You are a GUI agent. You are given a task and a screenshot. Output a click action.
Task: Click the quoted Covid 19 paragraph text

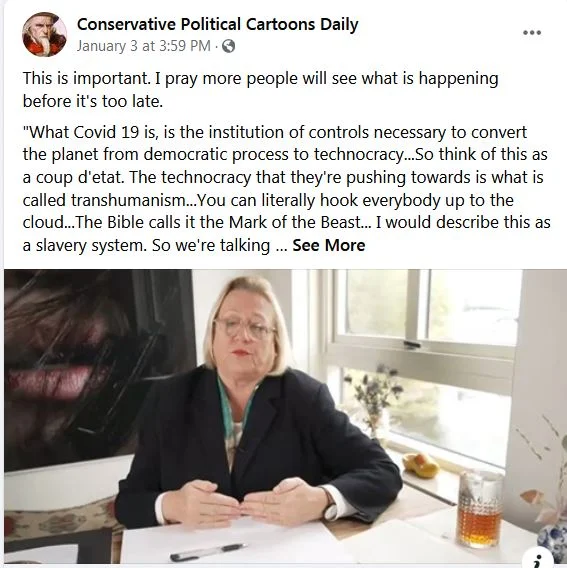[286, 188]
